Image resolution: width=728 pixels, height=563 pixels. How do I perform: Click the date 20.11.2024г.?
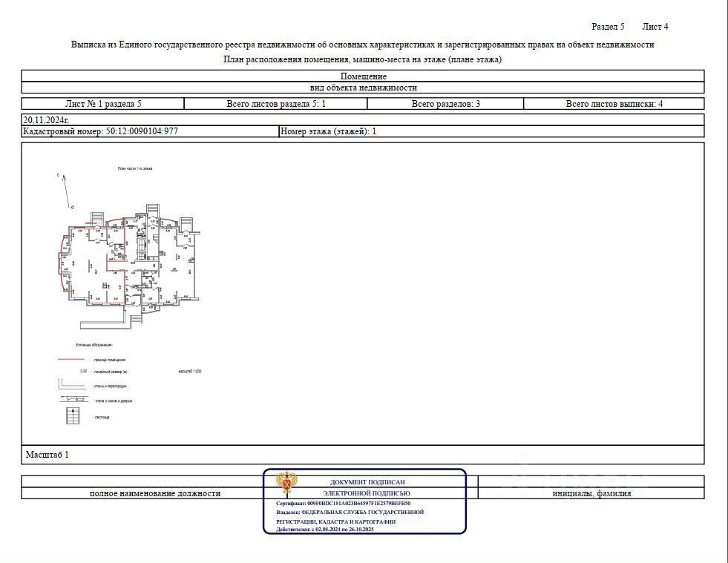coord(47,119)
